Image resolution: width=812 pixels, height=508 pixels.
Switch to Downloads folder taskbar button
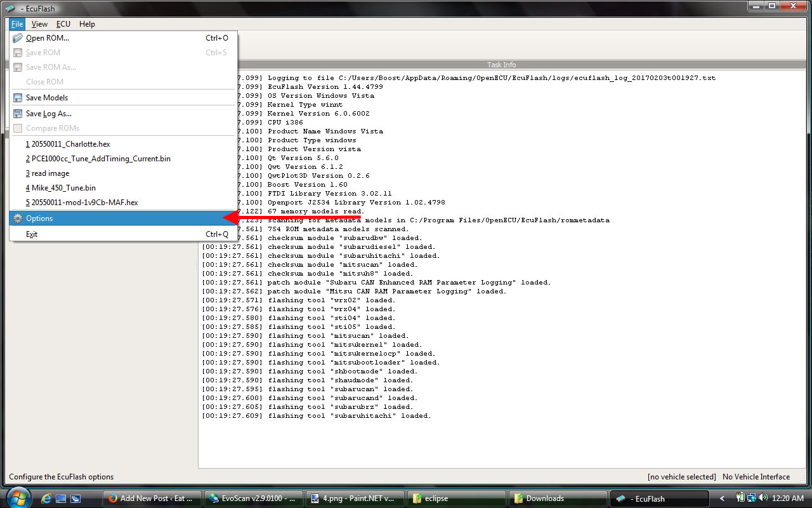[558, 498]
